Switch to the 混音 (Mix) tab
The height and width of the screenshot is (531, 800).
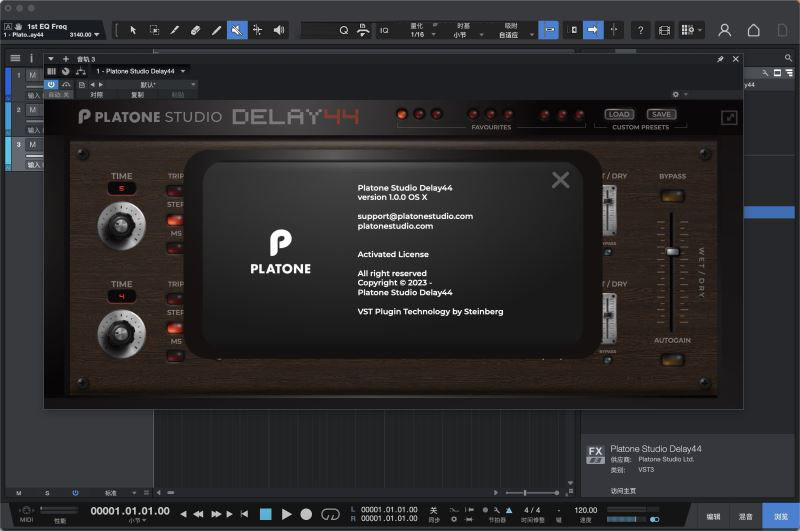(x=745, y=516)
